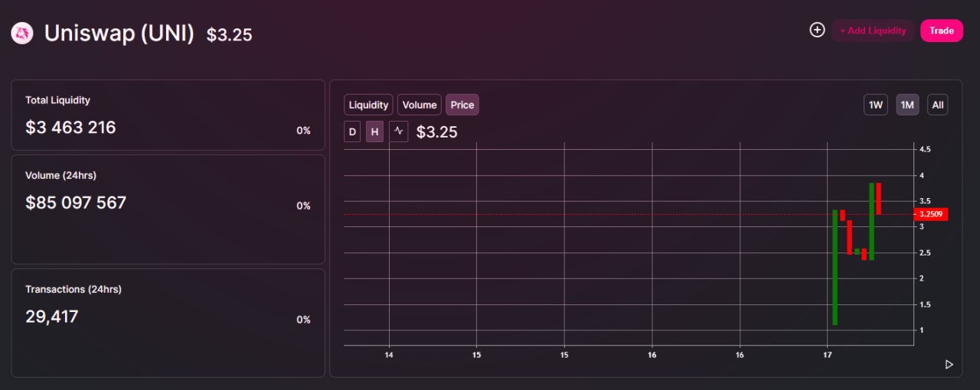Click the last red candle on the chart
Image resolution: width=980 pixels, height=390 pixels.
point(878,199)
